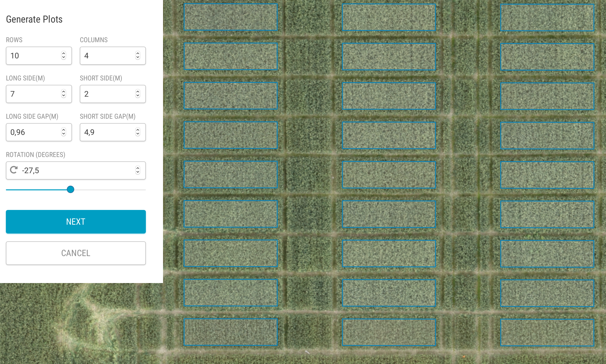Use the Rotation stepper arrows
The height and width of the screenshot is (364, 606).
[138, 170]
